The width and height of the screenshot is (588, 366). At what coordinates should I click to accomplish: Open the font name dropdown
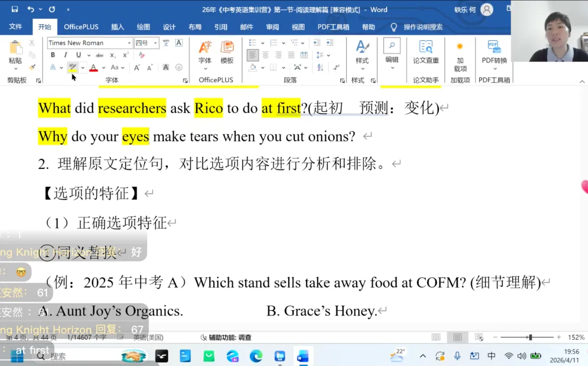[130, 42]
